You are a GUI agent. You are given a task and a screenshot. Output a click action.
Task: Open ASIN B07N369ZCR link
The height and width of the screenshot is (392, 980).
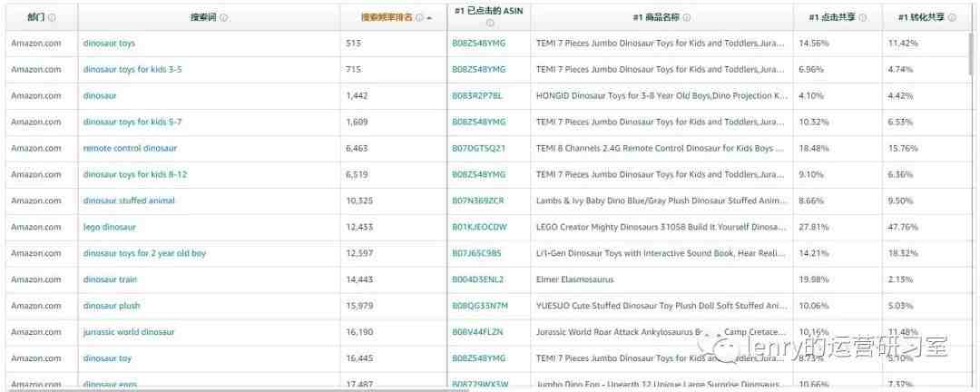pos(478,201)
